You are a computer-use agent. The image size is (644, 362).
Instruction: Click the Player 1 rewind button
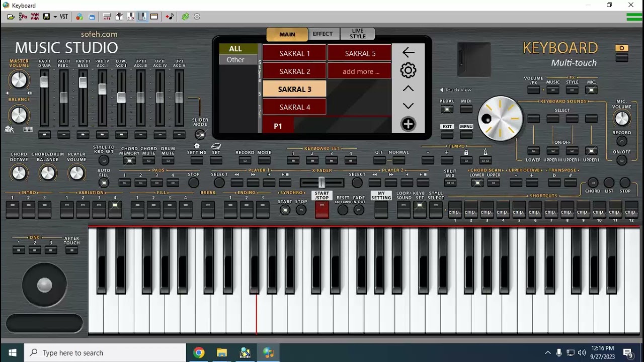(x=237, y=183)
